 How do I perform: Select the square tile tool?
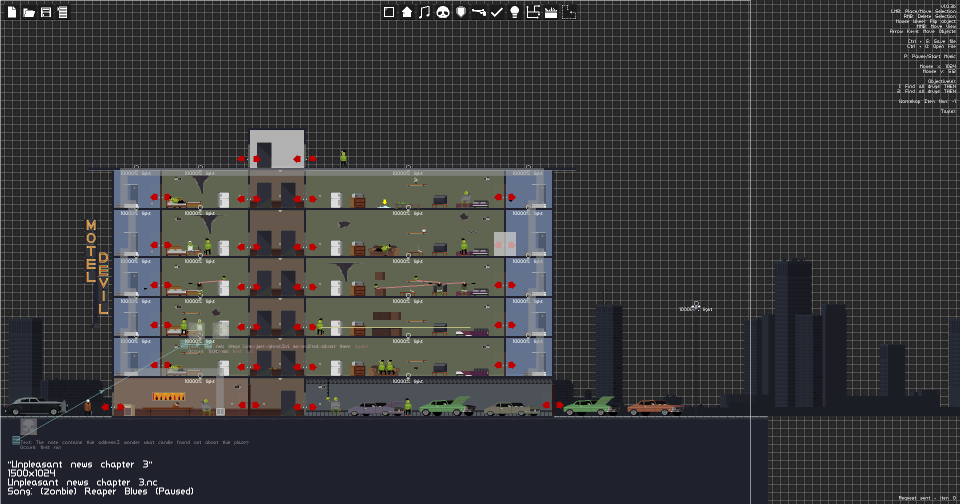coord(389,12)
